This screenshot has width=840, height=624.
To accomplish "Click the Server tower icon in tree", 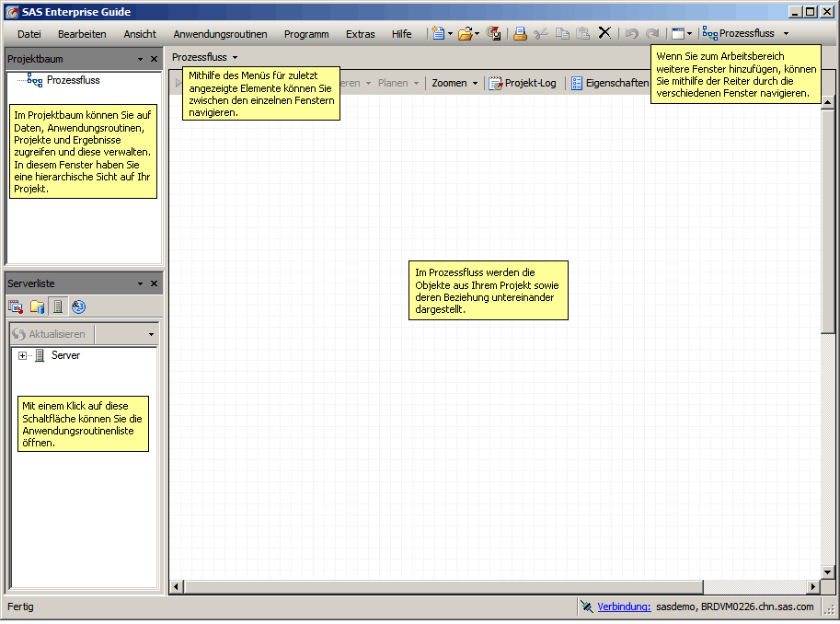I will tap(40, 355).
